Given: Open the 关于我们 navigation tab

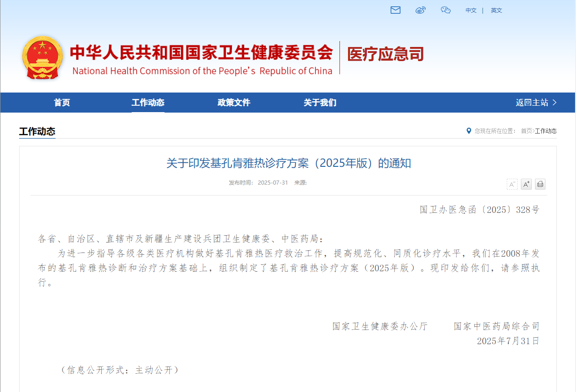Looking at the screenshot, I should click(x=320, y=103).
